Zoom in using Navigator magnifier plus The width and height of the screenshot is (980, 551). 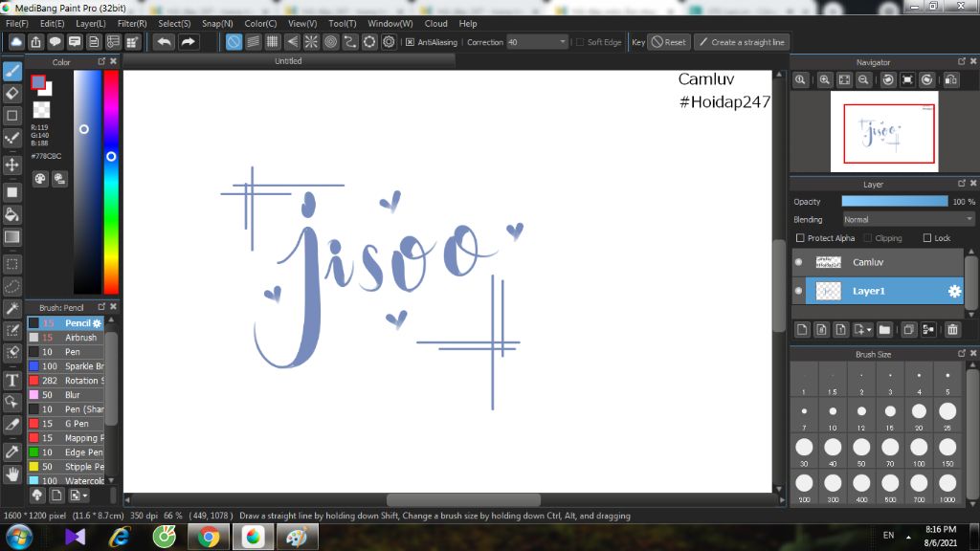(x=825, y=80)
